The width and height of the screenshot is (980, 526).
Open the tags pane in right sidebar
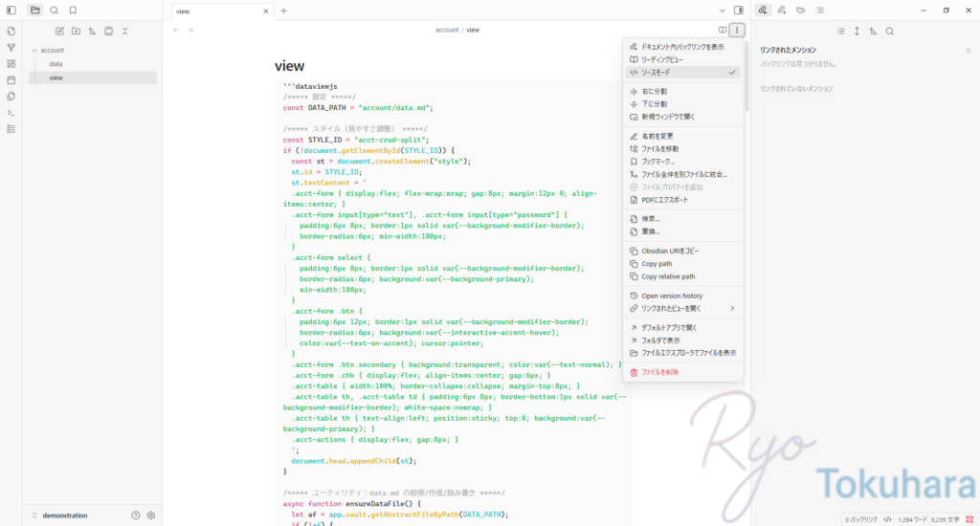pos(800,11)
